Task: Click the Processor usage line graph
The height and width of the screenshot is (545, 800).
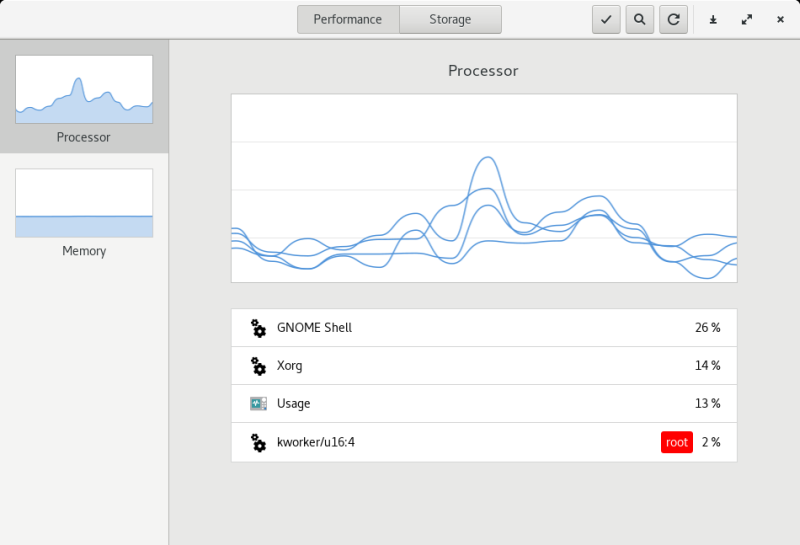Action: [484, 188]
